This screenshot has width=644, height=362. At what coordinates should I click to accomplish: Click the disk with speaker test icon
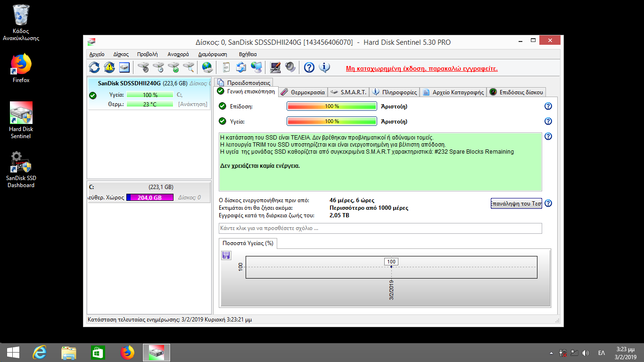(x=143, y=67)
